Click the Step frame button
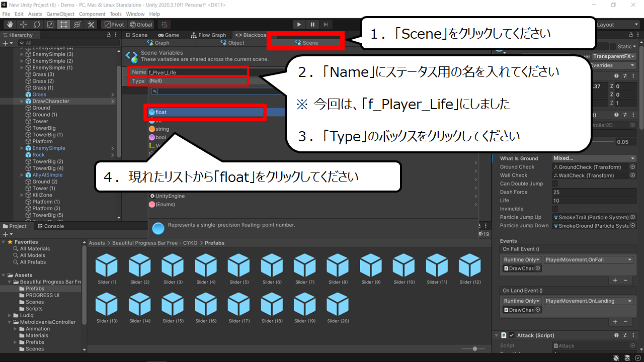The image size is (644, 362). coord(326,24)
